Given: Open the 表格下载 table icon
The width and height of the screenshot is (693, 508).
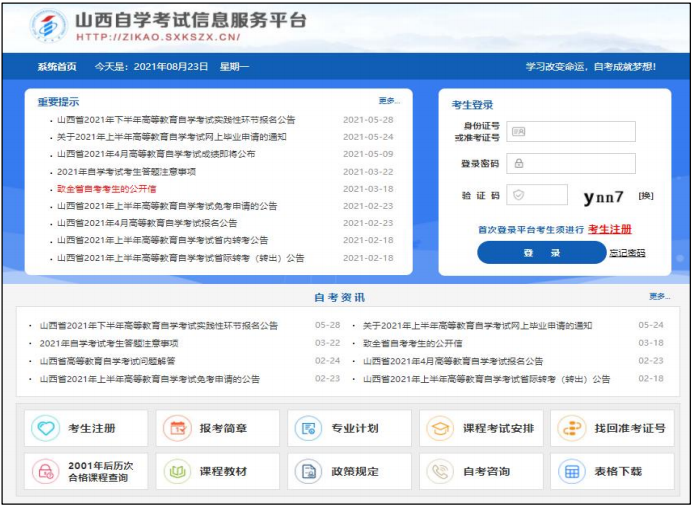Looking at the screenshot, I should (x=572, y=471).
